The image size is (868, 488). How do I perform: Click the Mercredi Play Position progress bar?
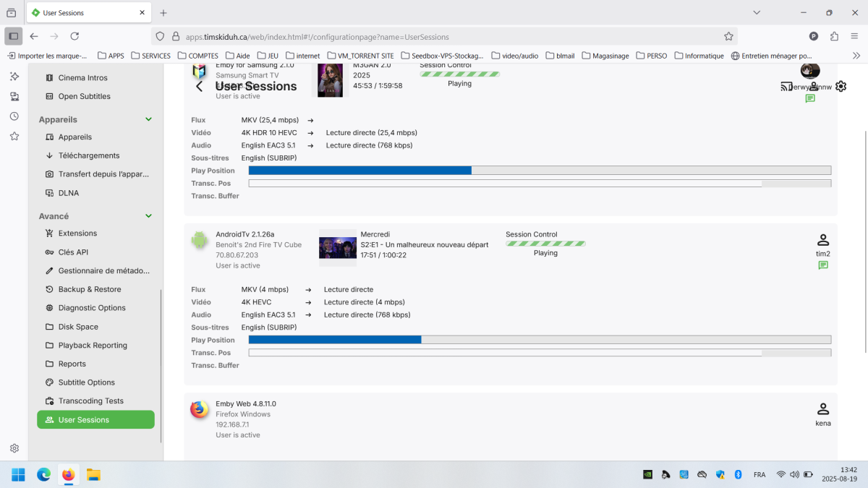click(x=539, y=340)
